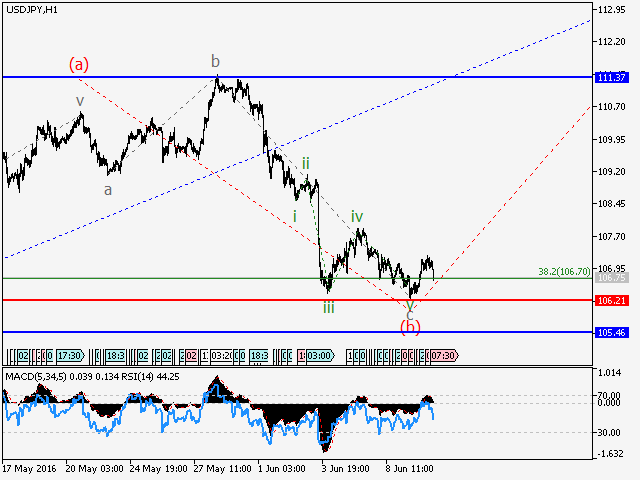Click the 03:20 white event marker
640x480 pixels.
[x=221, y=356]
